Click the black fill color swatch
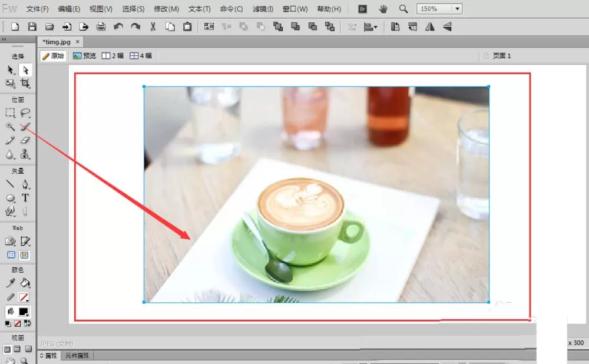Viewport: 589px width, 364px height. coord(24,312)
